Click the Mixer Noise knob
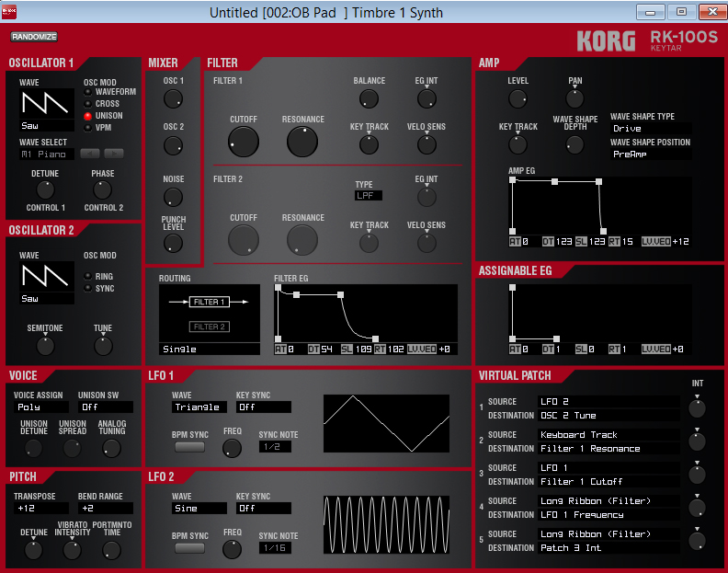This screenshot has height=573, width=728. [173, 197]
